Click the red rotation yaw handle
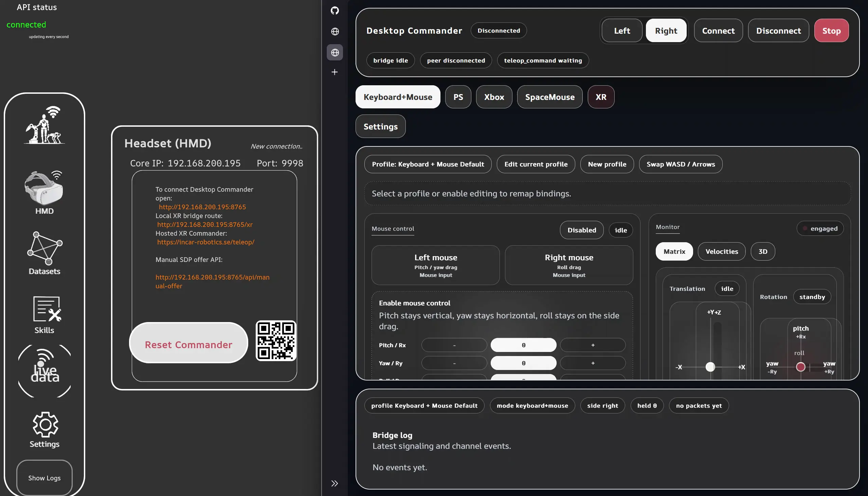The height and width of the screenshot is (496, 868). 800,367
